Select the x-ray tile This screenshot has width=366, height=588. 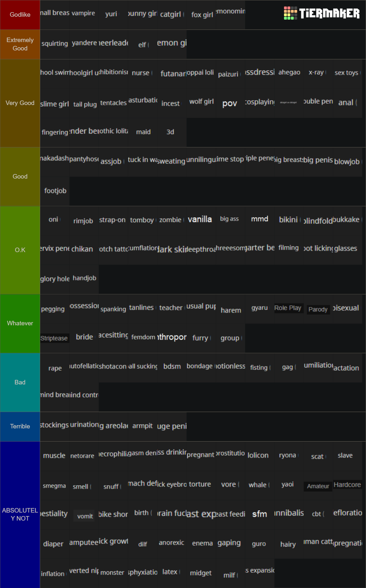pyautogui.click(x=318, y=74)
